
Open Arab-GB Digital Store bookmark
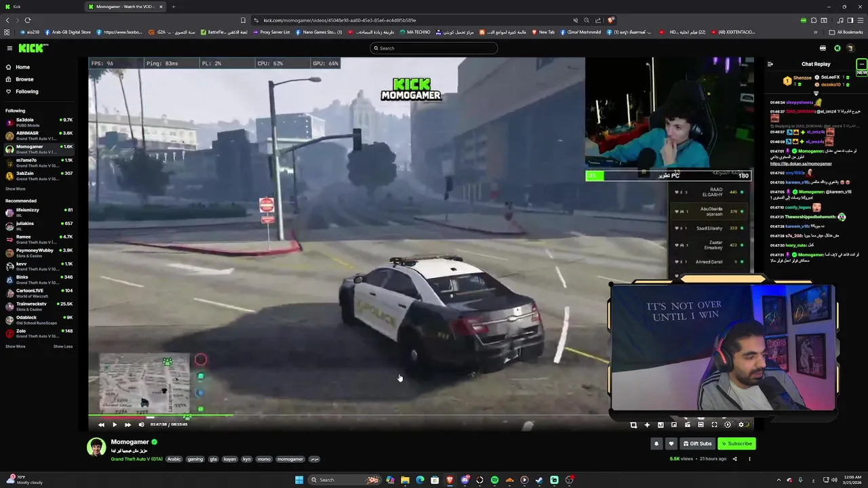66,32
